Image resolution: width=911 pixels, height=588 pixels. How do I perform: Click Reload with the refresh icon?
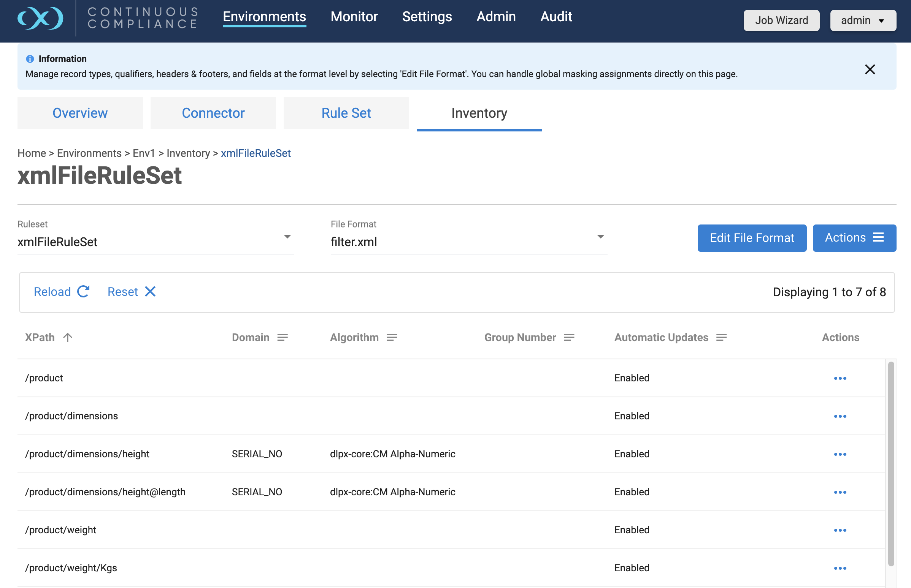click(62, 292)
